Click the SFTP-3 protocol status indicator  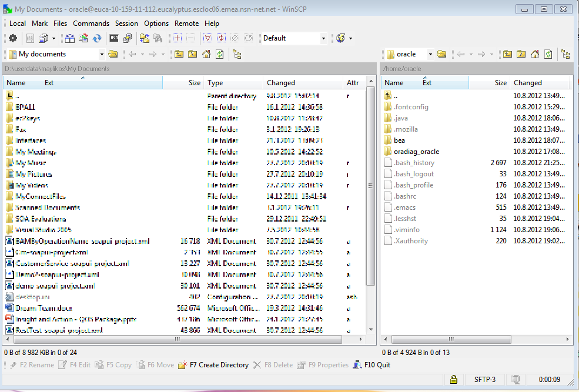point(485,380)
